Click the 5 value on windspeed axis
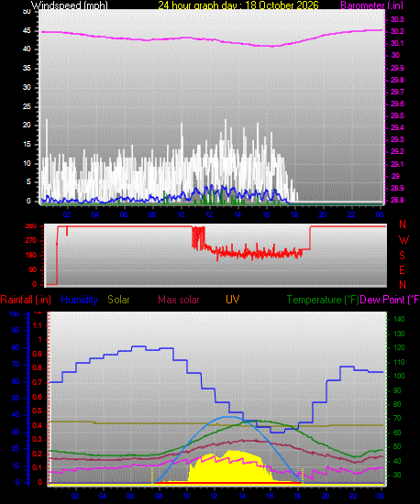Screen dimensions: 420x504 [x=28, y=182]
